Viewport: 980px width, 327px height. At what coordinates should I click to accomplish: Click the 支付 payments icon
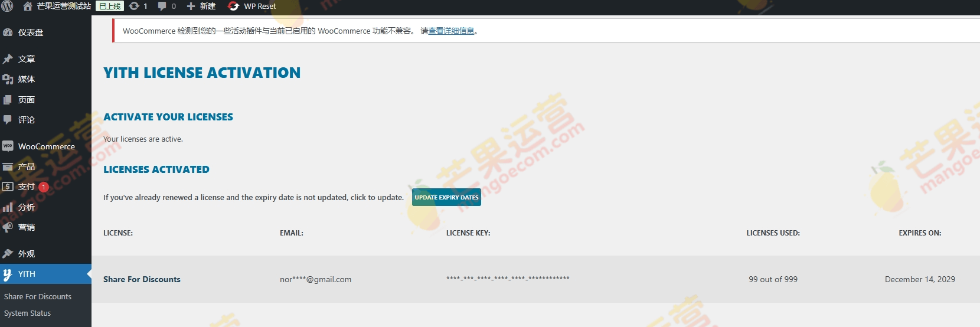click(8, 187)
